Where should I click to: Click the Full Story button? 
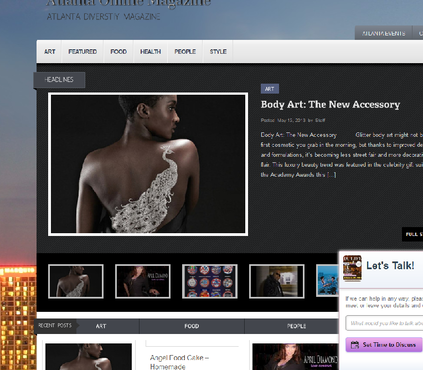pyautogui.click(x=413, y=234)
